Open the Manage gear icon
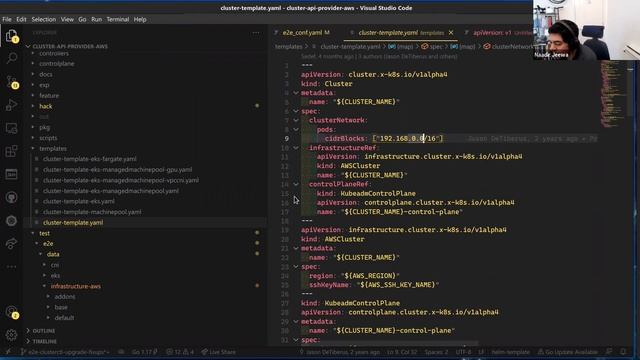The image size is (640, 360). (11, 335)
